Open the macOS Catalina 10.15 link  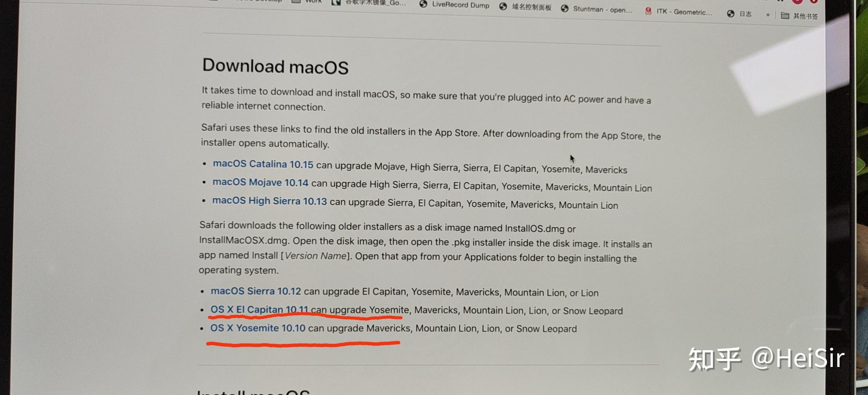[x=263, y=164]
